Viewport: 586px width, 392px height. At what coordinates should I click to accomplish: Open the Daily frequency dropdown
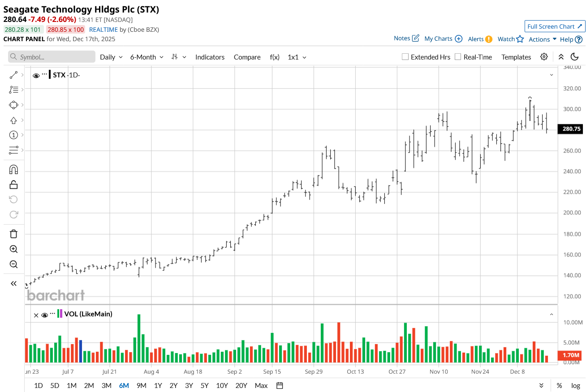(x=111, y=57)
